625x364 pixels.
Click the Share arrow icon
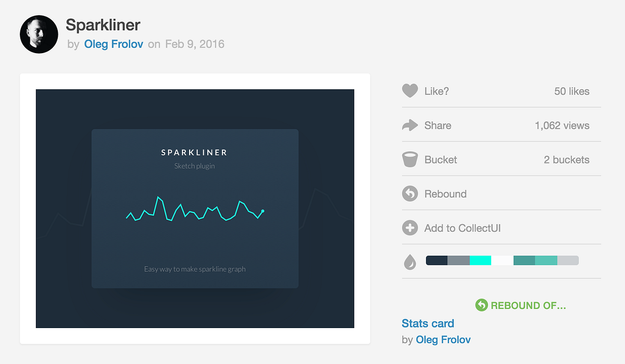(x=410, y=125)
